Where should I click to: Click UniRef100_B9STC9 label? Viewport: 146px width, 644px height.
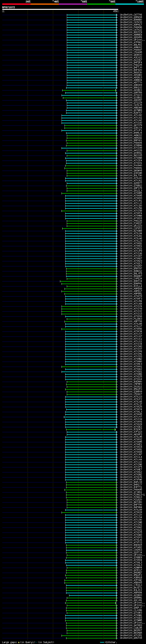tap(131, 32)
